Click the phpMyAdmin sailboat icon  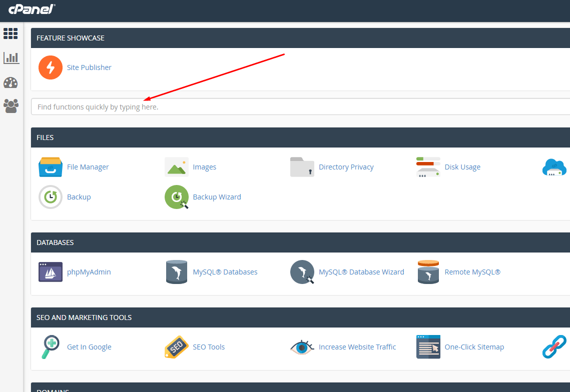[x=51, y=272]
